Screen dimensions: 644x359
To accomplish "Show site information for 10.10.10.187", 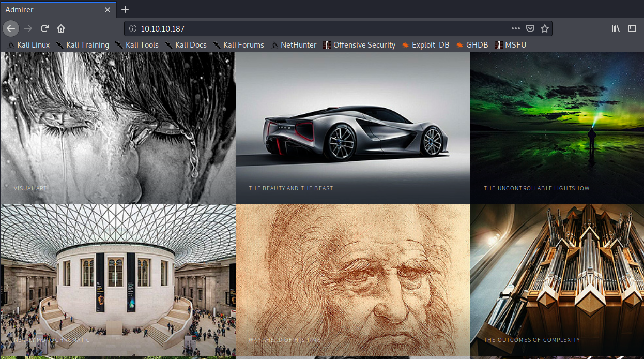I will click(132, 28).
